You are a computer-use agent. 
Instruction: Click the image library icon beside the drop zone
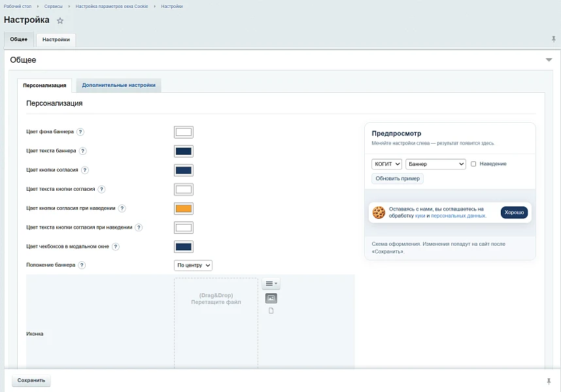pyautogui.click(x=271, y=299)
